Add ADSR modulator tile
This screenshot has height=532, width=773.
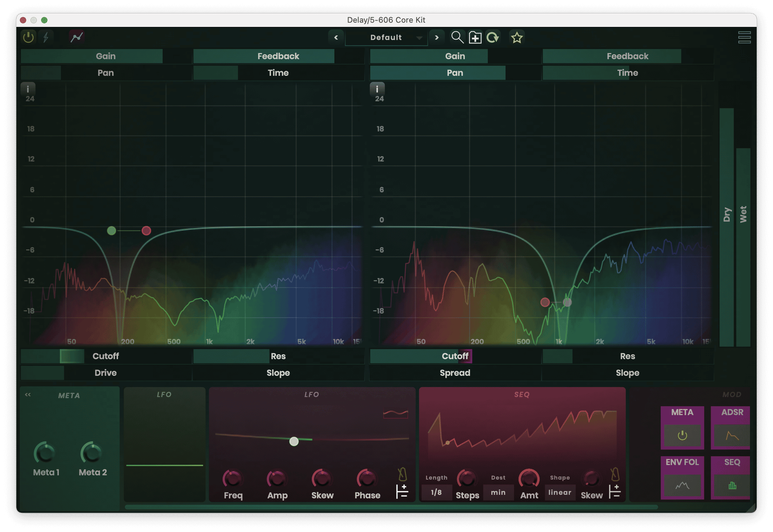[730, 428]
